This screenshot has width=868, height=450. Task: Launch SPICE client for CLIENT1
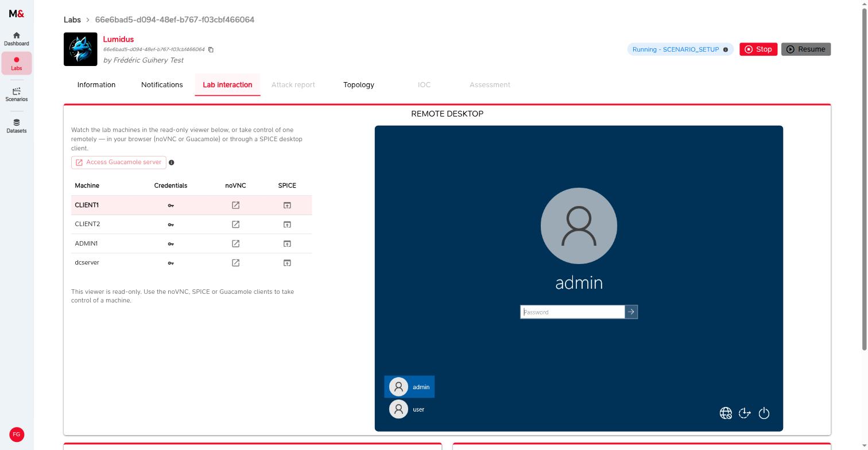(x=287, y=205)
